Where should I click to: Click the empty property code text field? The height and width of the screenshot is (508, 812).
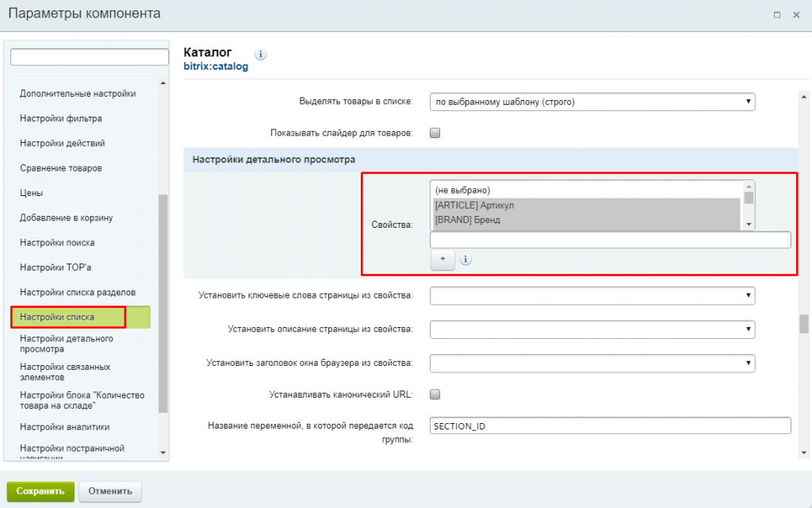click(610, 240)
